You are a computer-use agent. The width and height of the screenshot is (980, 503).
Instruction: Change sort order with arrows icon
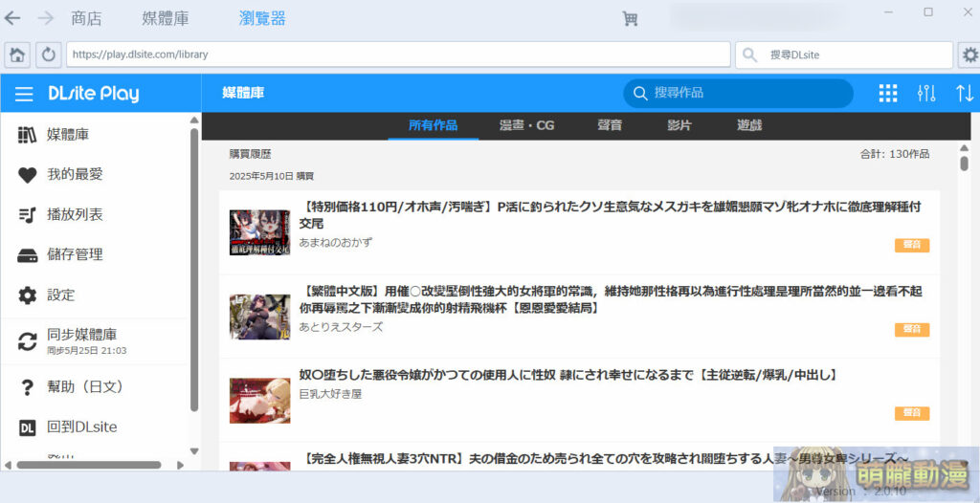[965, 94]
